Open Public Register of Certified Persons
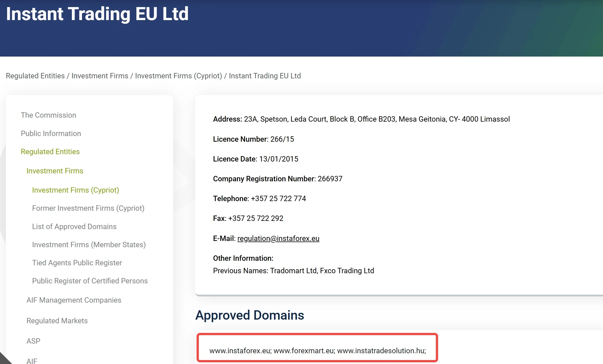603x364 pixels. (x=90, y=281)
